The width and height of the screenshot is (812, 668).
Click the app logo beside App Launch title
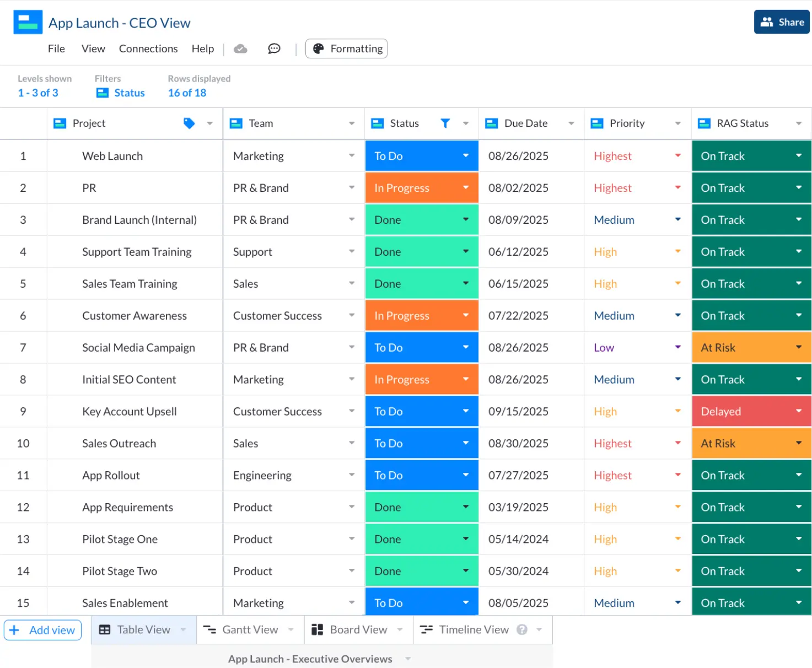[28, 22]
